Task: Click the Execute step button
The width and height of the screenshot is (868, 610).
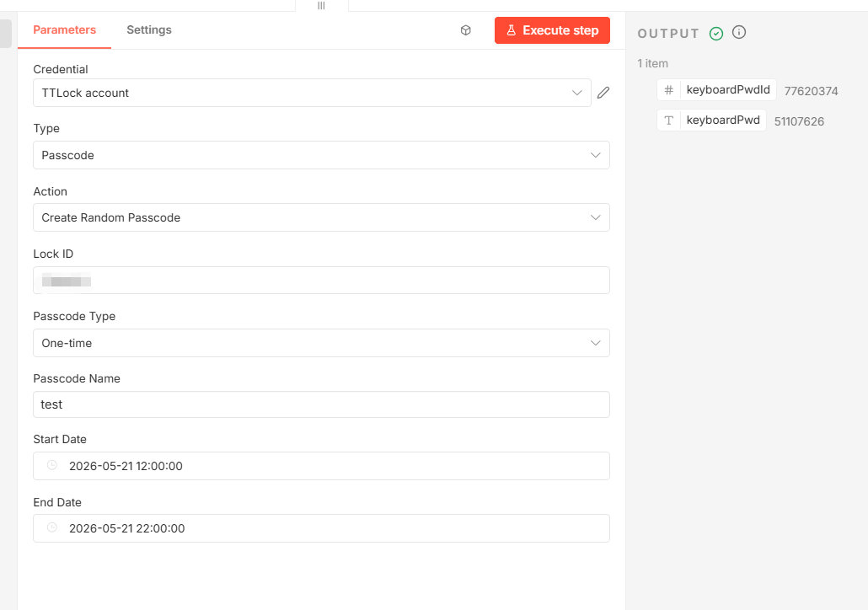Action: coord(552,30)
